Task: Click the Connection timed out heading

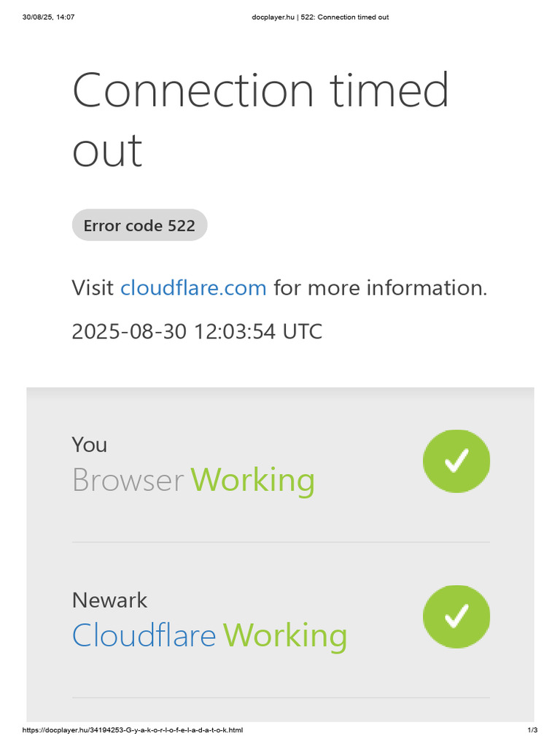Action: (x=260, y=91)
